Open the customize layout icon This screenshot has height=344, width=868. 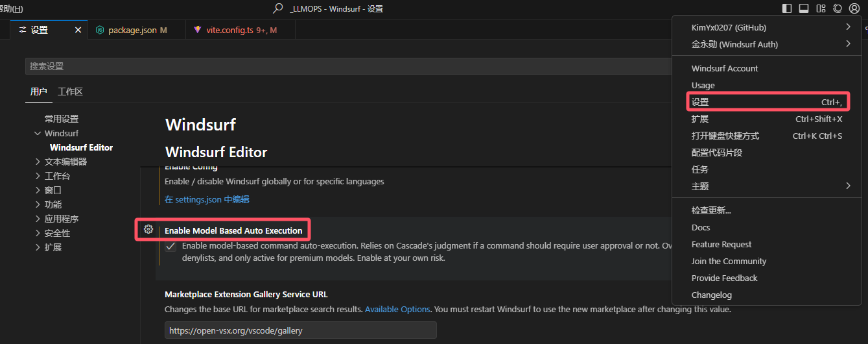(821, 8)
